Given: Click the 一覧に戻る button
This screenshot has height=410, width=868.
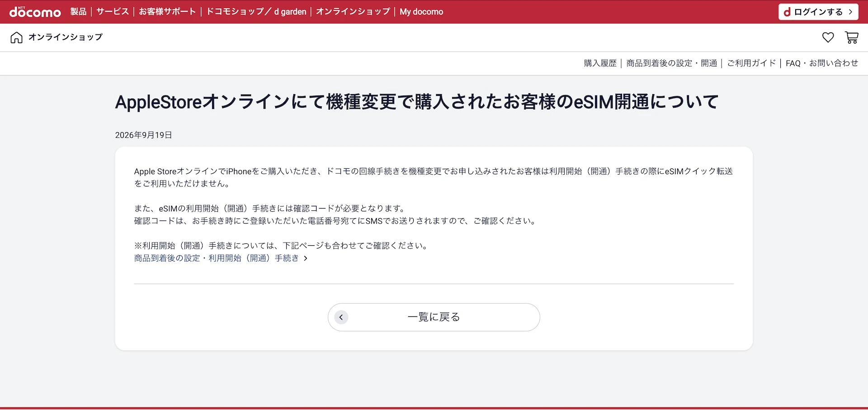Looking at the screenshot, I should [434, 317].
